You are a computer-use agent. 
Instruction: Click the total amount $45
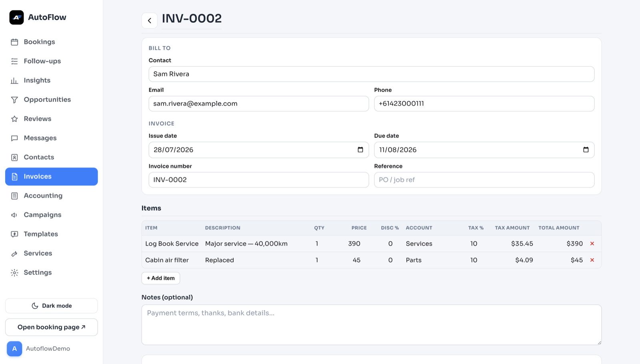tap(576, 260)
